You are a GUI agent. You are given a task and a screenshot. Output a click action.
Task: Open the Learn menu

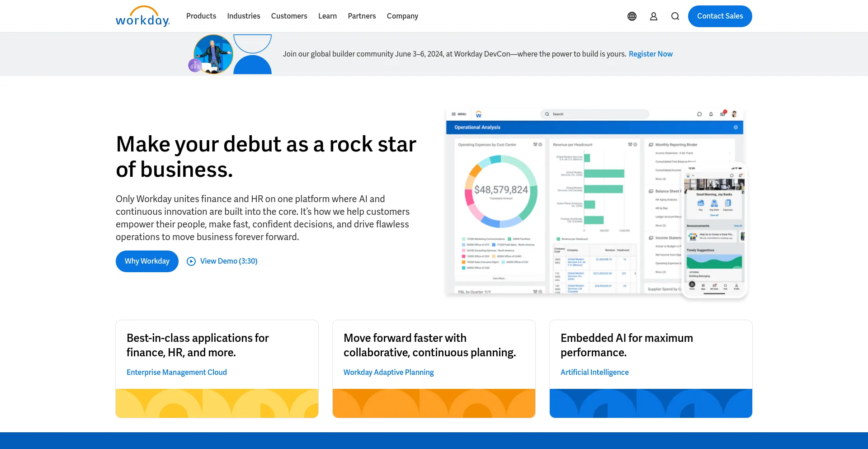click(x=327, y=16)
